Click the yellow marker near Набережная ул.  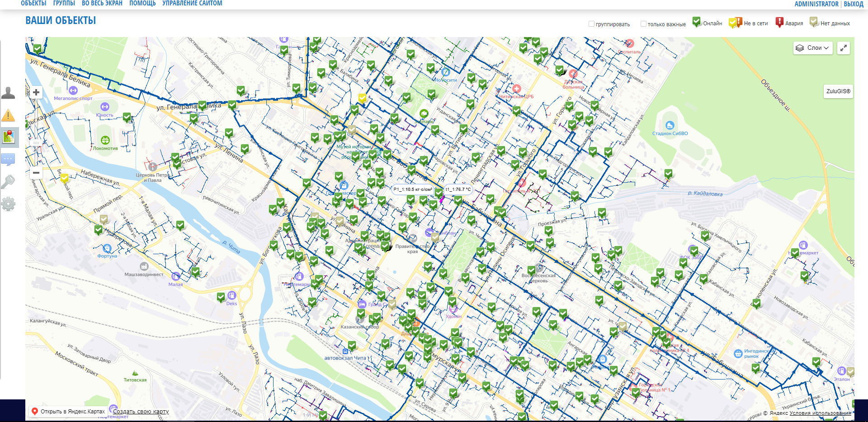pos(65,177)
